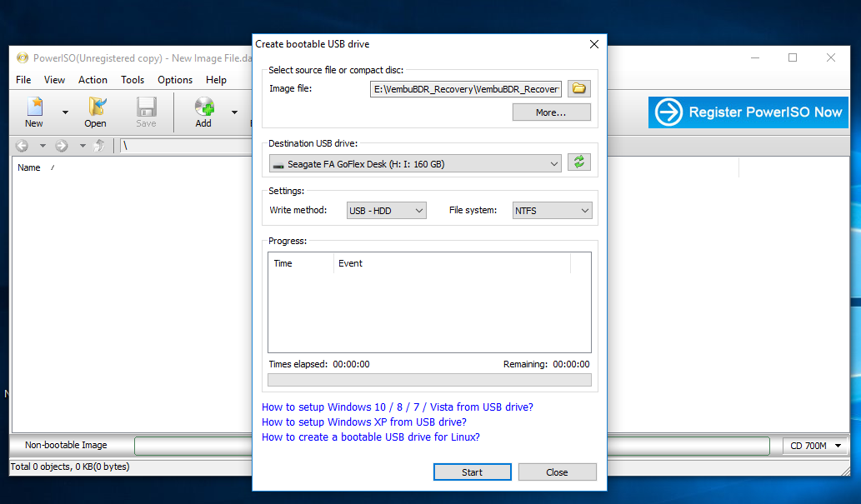Click the Total 0 objects status text
The width and height of the screenshot is (861, 504).
[70, 467]
